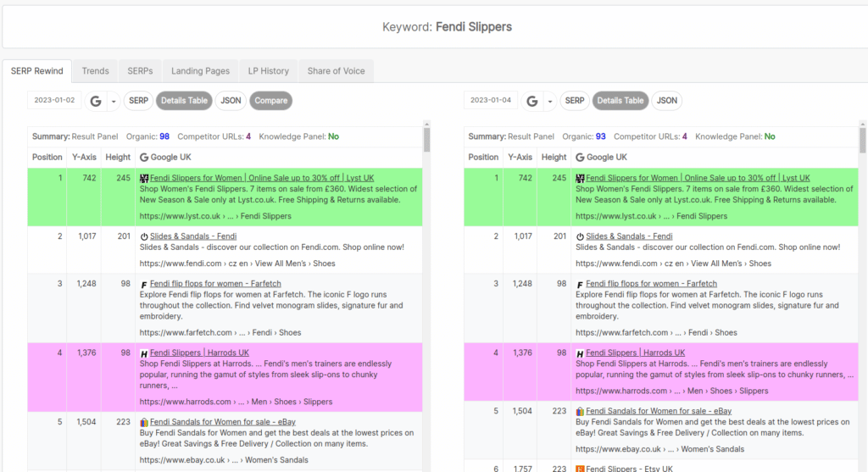Click the Harrods favicon in right panel result 4
868x472 pixels.
click(x=580, y=353)
